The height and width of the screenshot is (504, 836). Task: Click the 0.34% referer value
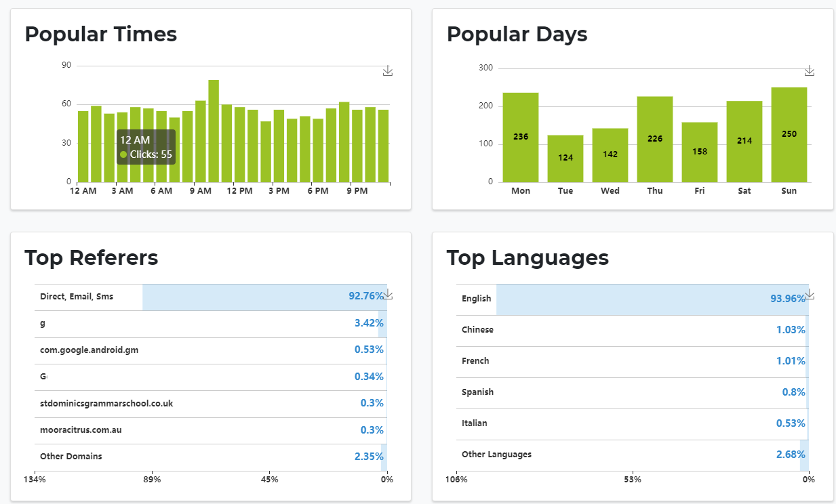(369, 377)
